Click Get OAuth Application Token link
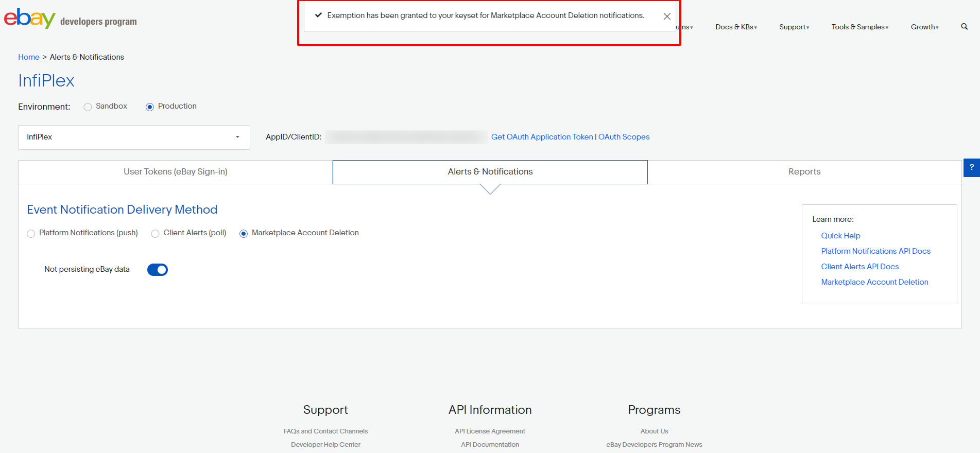Viewport: 980px width, 453px height. click(542, 137)
